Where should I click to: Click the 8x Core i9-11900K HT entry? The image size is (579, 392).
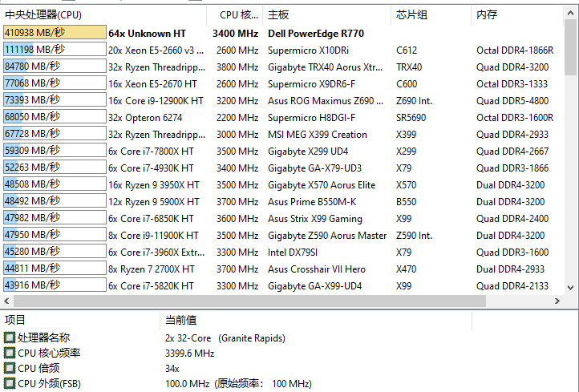point(153,236)
